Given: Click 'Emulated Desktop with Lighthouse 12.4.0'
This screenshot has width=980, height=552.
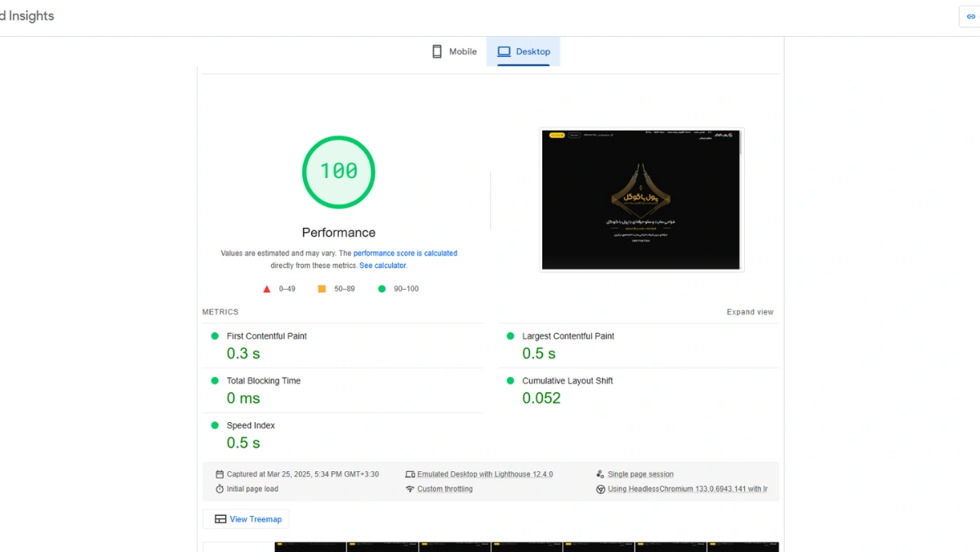Looking at the screenshot, I should (485, 474).
